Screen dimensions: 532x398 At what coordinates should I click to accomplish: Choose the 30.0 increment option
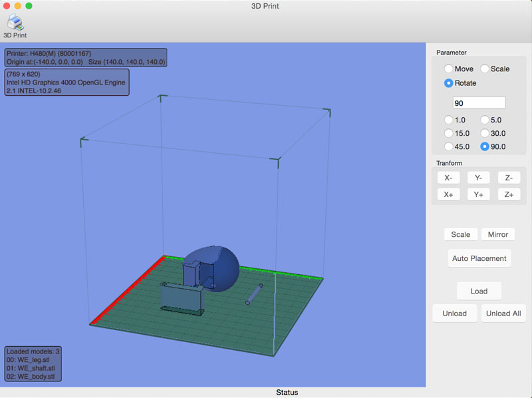[485, 133]
